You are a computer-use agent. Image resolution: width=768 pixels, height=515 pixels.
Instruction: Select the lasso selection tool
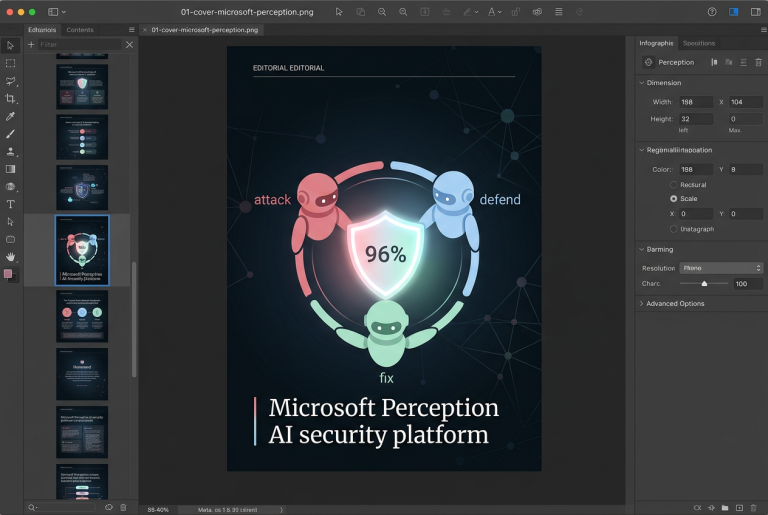pyautogui.click(x=10, y=81)
